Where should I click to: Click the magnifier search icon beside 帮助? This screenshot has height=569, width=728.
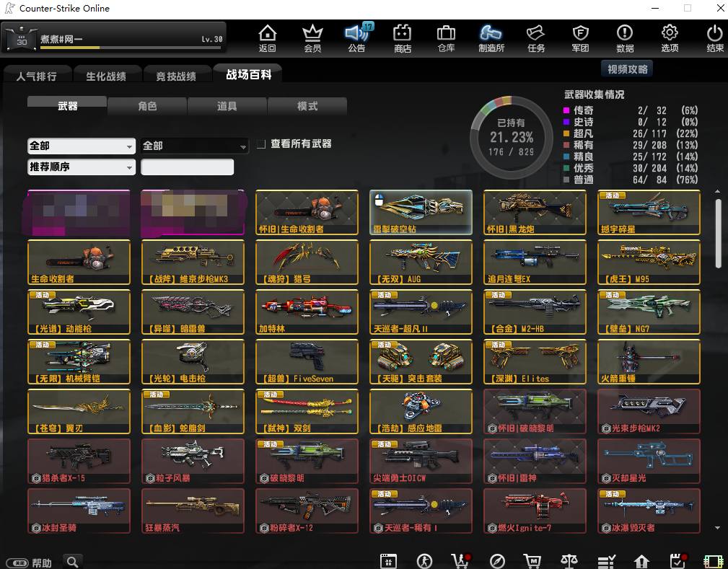[72, 562]
